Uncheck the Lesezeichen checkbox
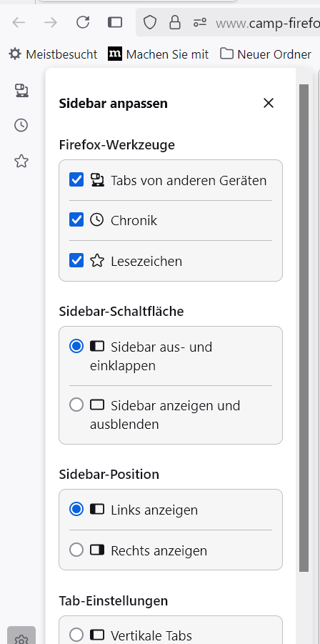Screen dimensions: 320x644 pos(76,260)
